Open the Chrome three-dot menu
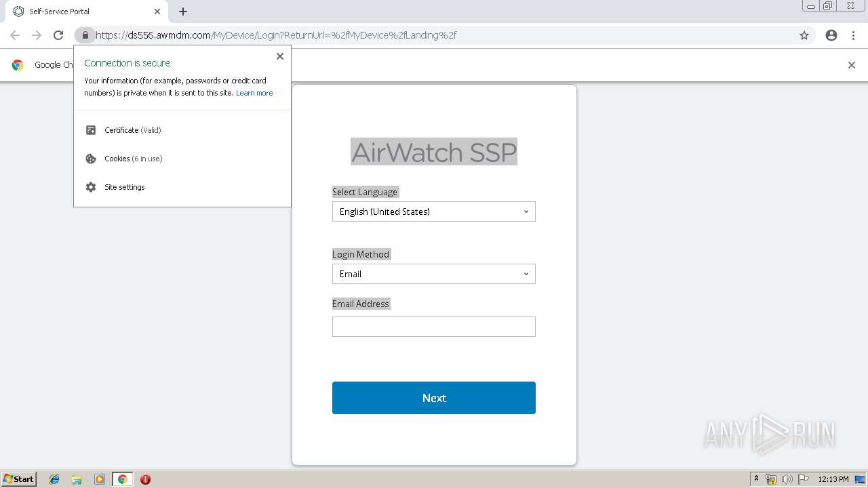Screen dimensions: 868x488 (x=853, y=35)
